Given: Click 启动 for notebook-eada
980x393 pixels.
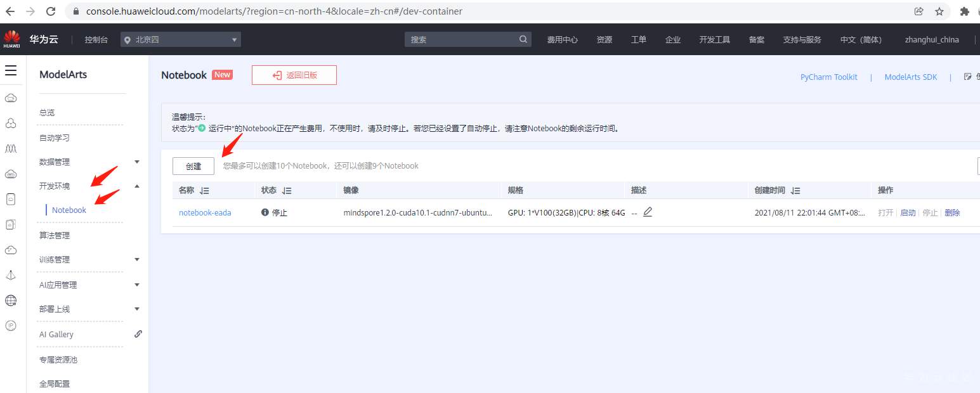Looking at the screenshot, I should click(x=908, y=212).
